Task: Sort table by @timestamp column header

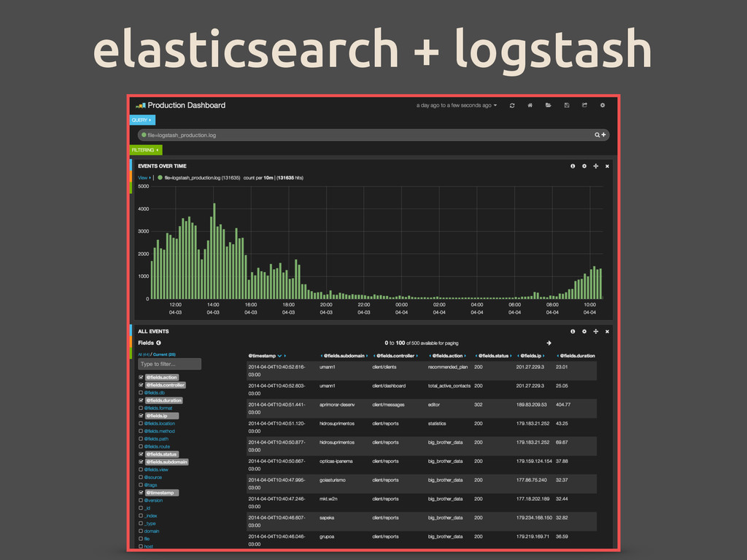Action: tap(263, 356)
